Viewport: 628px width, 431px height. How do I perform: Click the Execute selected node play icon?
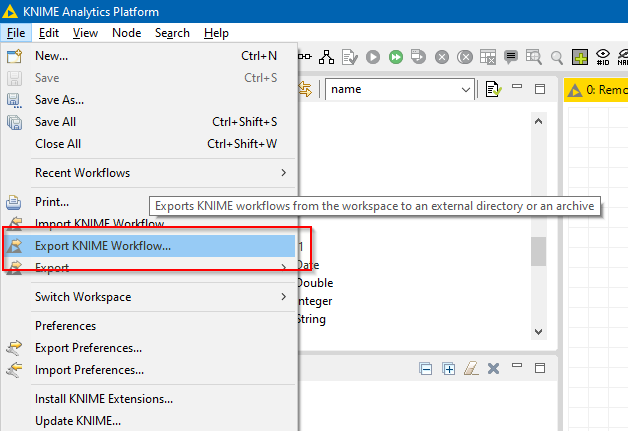[373, 57]
